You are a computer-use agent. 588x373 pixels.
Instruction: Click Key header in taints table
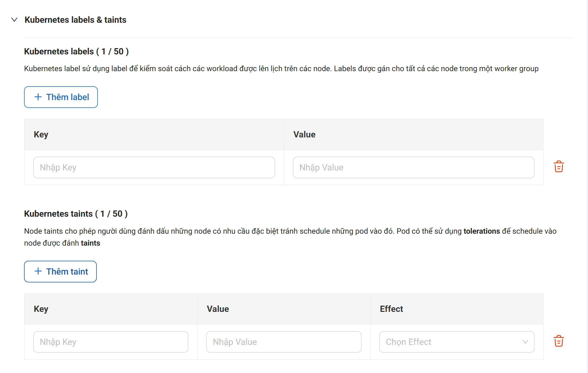(41, 309)
